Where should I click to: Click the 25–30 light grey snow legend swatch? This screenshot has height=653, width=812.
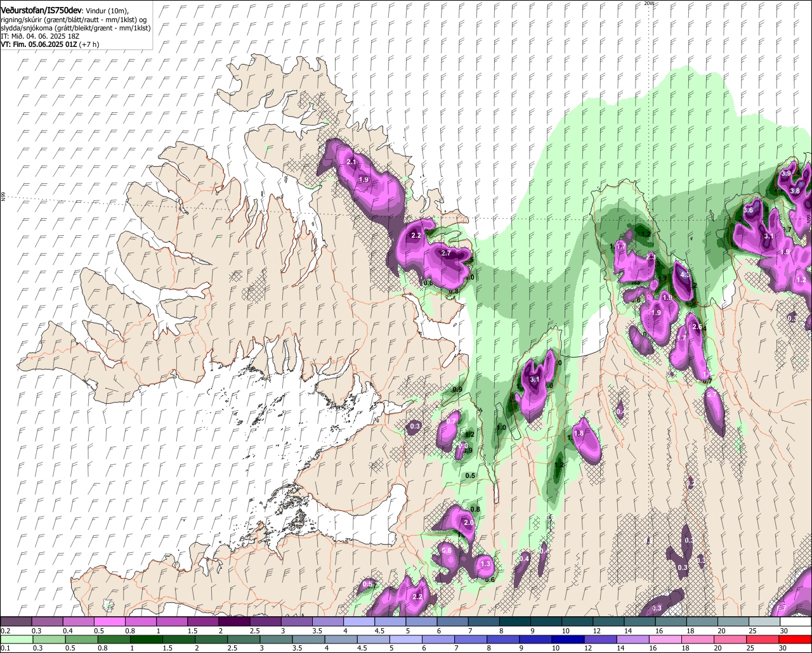click(764, 622)
